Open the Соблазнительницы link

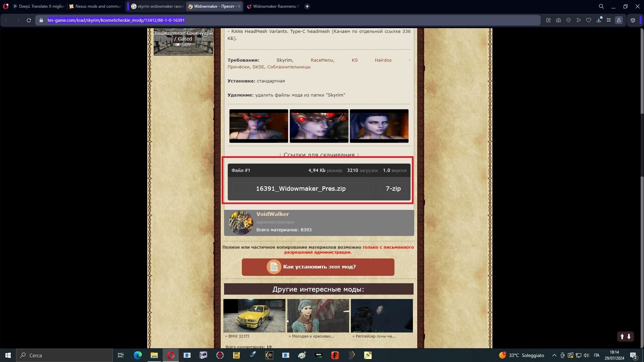(x=289, y=67)
